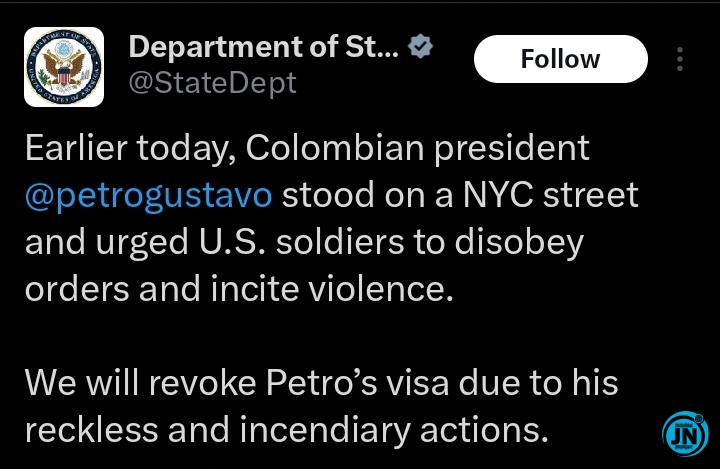Click the line 'orders and incite violence.'
Screen dimensions: 720x469
[239, 289]
